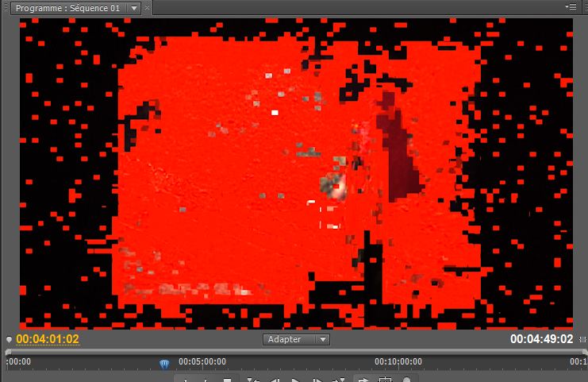Click the current timecode 00:04:01:02

tap(48, 339)
